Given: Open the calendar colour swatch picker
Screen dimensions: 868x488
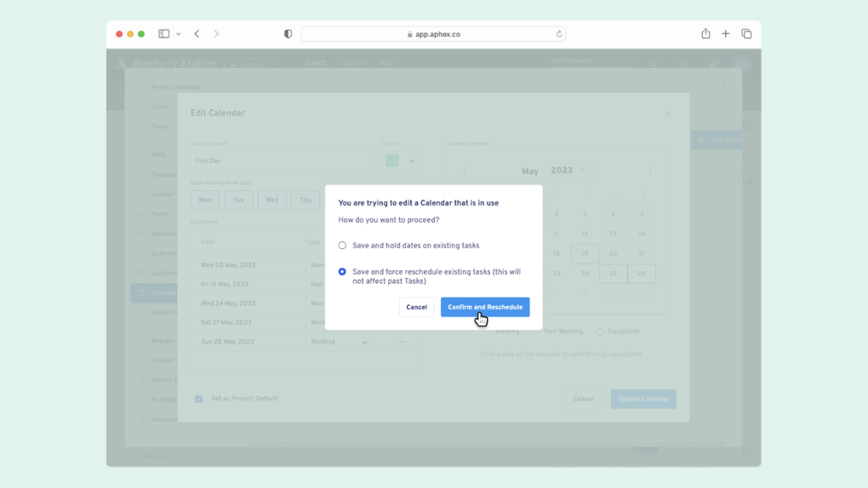Looking at the screenshot, I should point(400,161).
